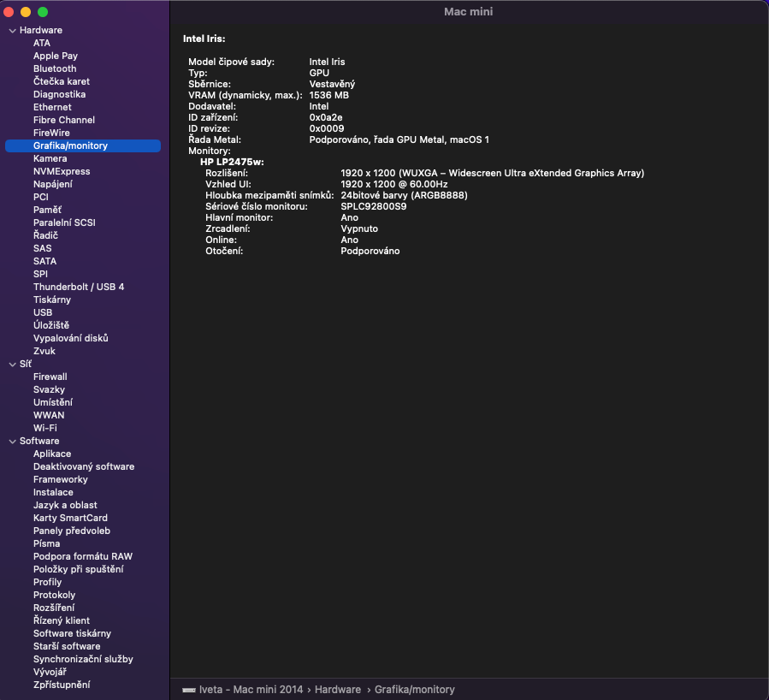Select NVMExpress in sidebar
This screenshot has height=700, width=769.
62,171
